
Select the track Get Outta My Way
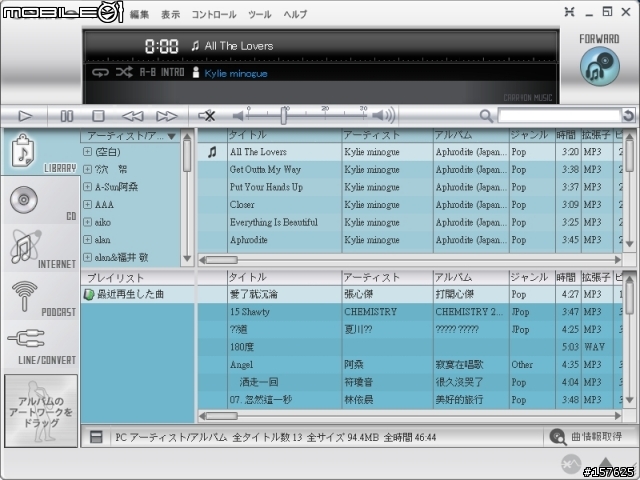(410, 170)
